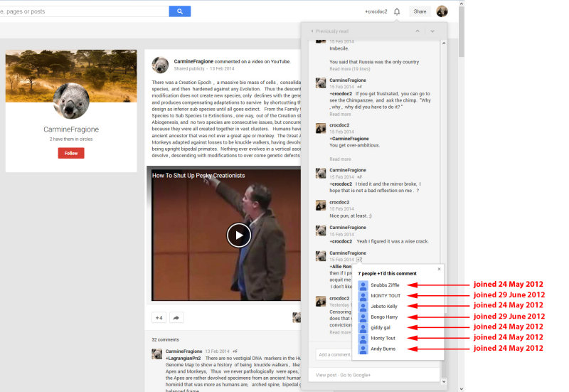Click 'How To Shut Up Pesky Creationists' video title

[198, 175]
